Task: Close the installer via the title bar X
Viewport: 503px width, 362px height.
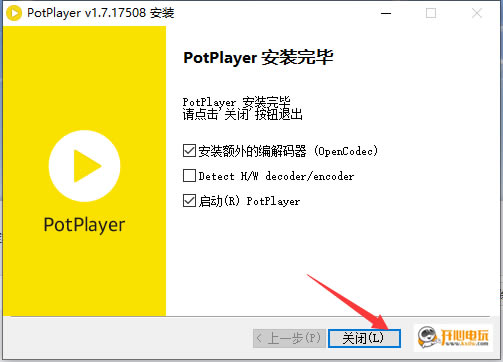Action: (477, 13)
